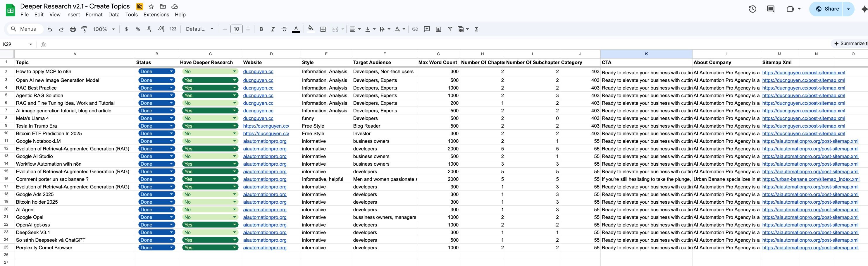Open Google Sheets home icon
Image resolution: width=868 pixels, height=266 pixels.
click(x=11, y=10)
